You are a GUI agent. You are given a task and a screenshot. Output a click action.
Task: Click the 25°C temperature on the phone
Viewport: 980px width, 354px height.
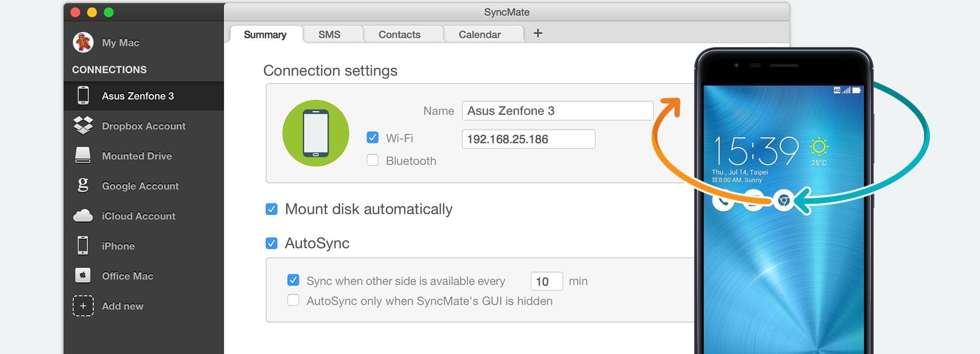click(819, 163)
